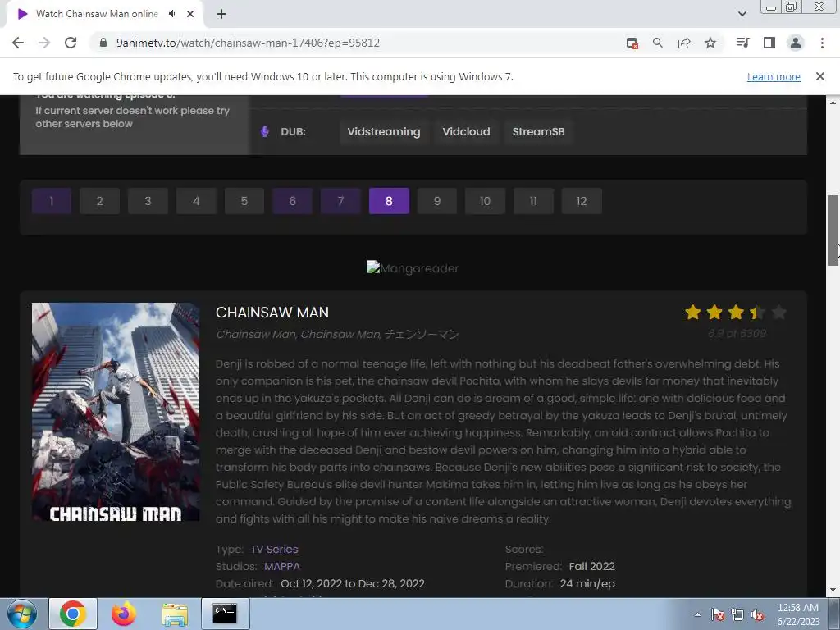The image size is (840, 630).
Task: Select the Vidcloud DUB server
Action: coord(466,132)
